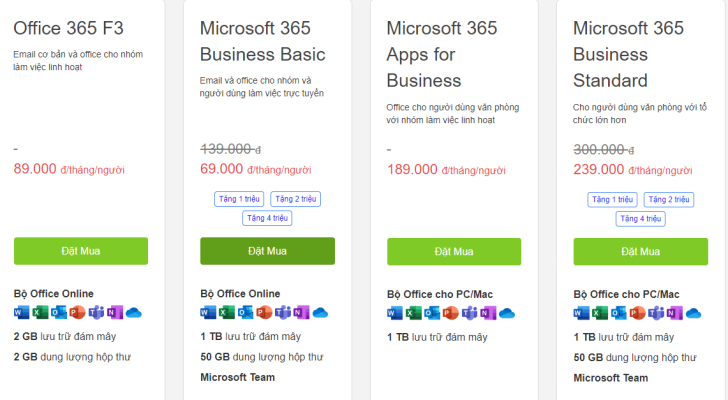
Task: Order the Office 365 F3 plan with Đặt Mua
Action: click(81, 251)
